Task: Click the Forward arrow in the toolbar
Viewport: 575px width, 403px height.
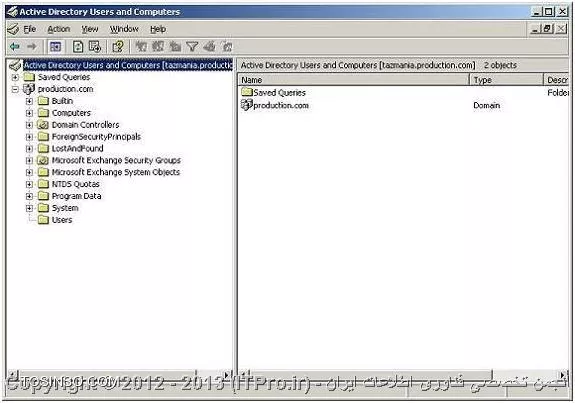Action: click(32, 47)
